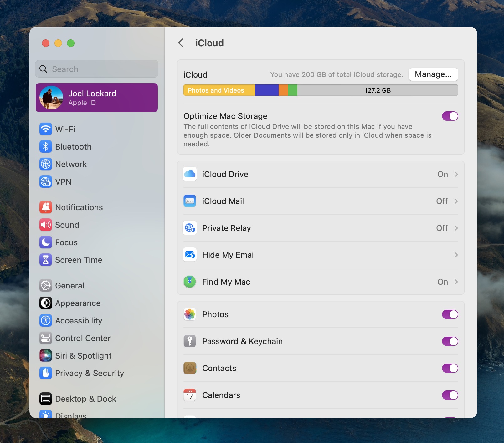Click the Wi-Fi icon in sidebar
504x443 pixels.
point(46,129)
